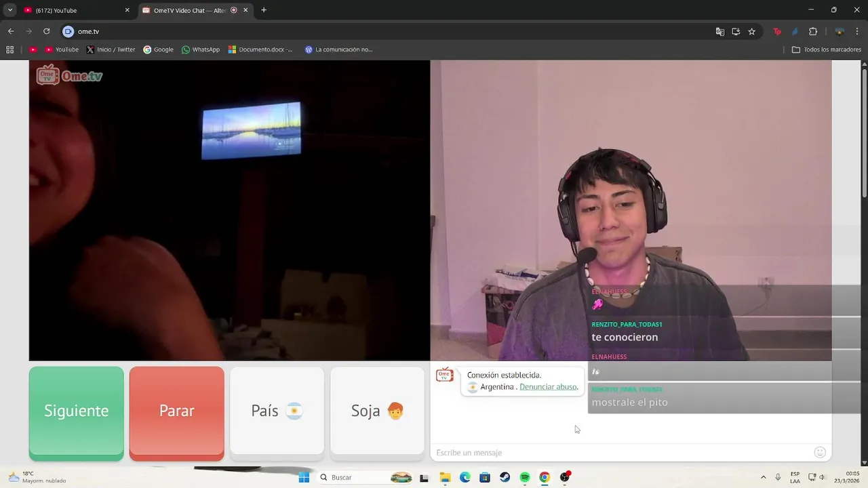Open Microsoft Edge from taskbar
The width and height of the screenshot is (868, 488).
point(465,477)
